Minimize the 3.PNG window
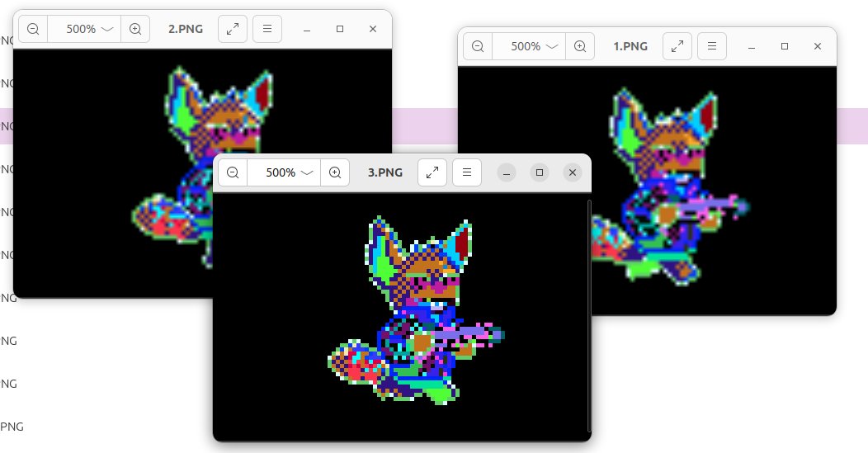868x453 pixels. (x=506, y=172)
